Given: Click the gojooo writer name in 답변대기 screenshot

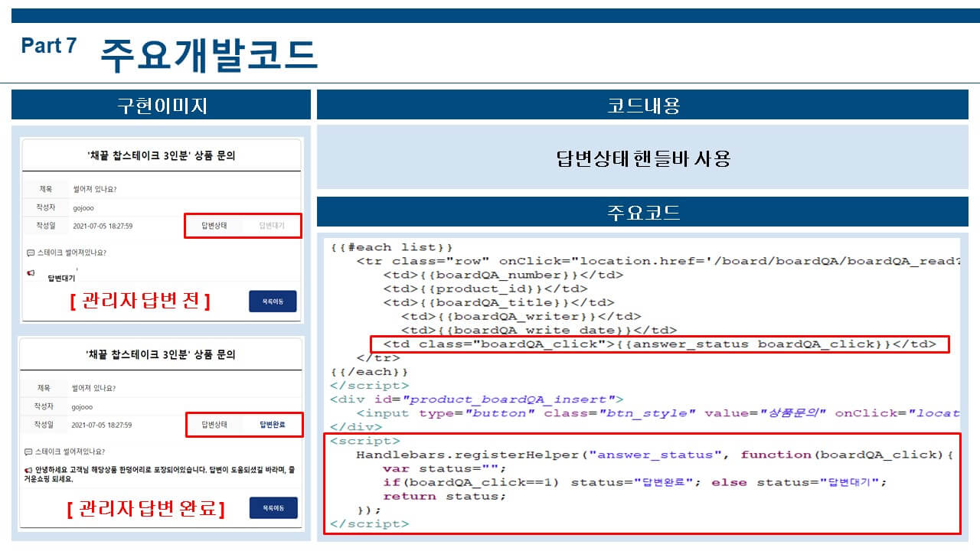Looking at the screenshot, I should coord(83,207).
